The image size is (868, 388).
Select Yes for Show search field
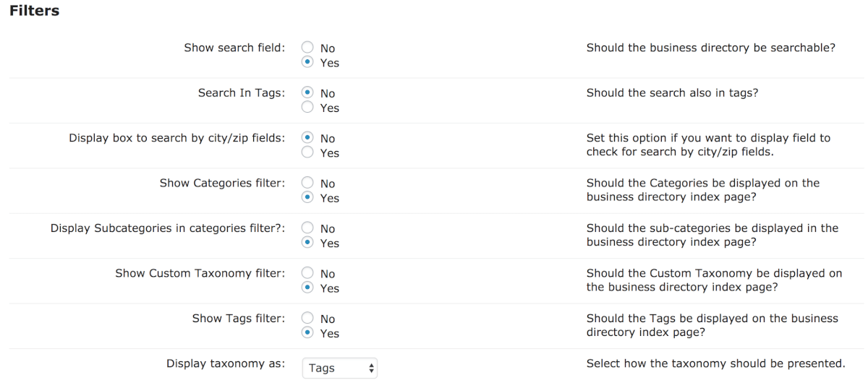[x=307, y=63]
